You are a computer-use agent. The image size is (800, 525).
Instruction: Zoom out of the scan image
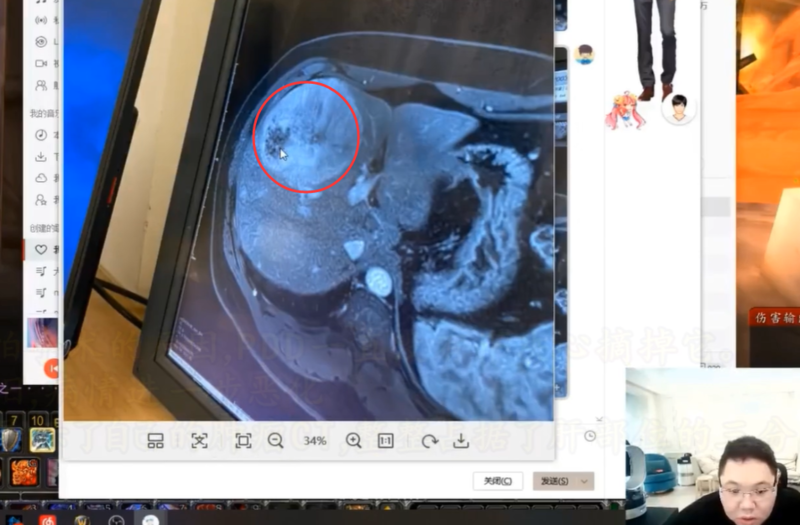(275, 441)
